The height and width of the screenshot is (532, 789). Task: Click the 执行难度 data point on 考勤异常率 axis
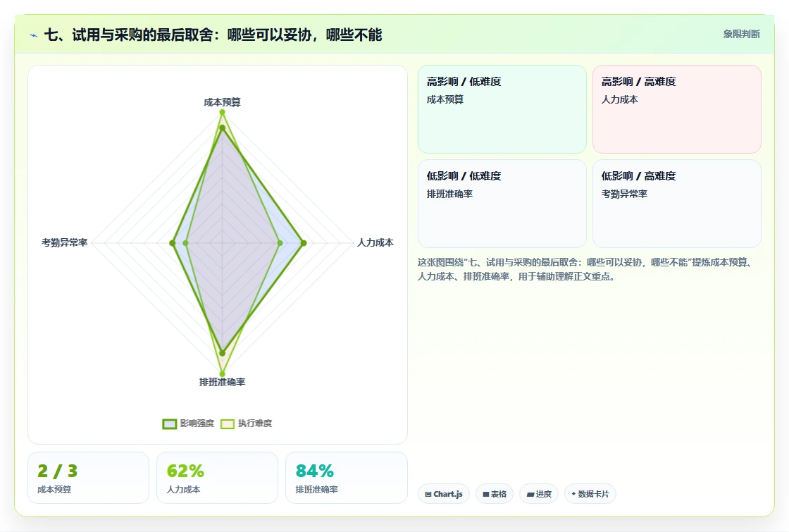point(186,243)
